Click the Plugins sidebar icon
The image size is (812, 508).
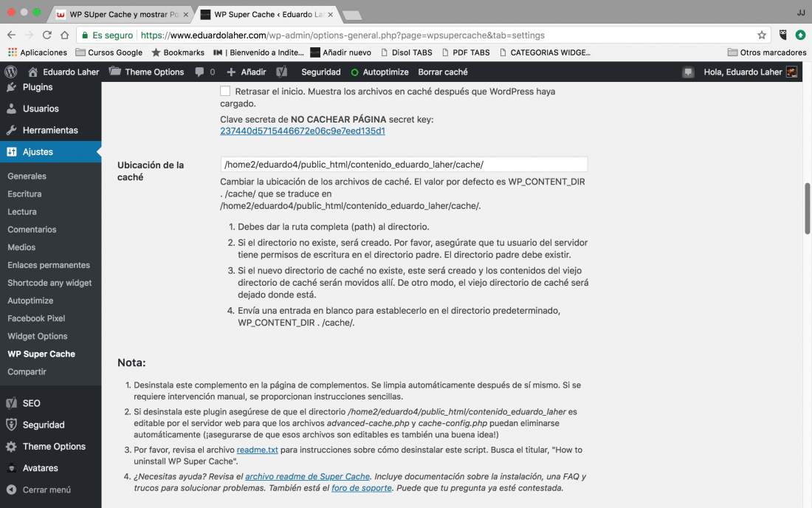pos(11,87)
